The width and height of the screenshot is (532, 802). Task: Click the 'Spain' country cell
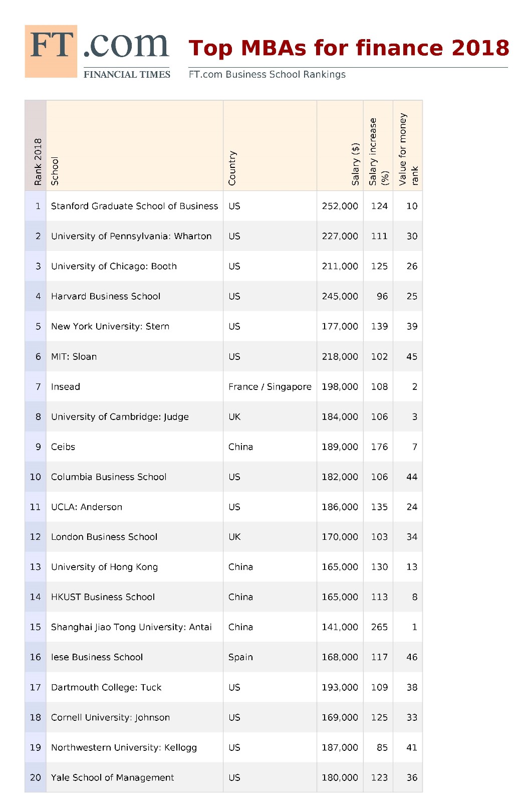270,657
